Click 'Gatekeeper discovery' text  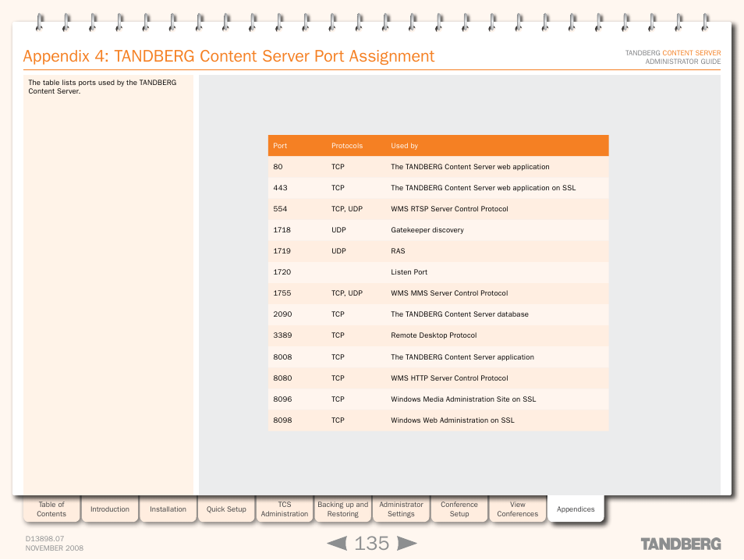[x=427, y=230]
